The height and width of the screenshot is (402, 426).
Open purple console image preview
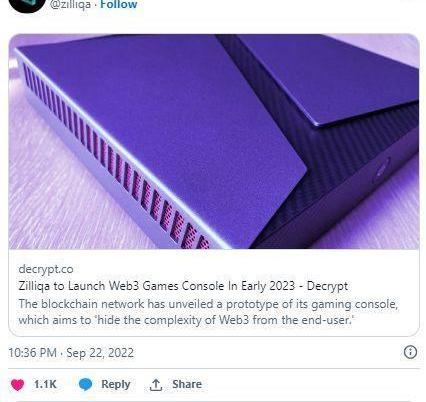214,141
